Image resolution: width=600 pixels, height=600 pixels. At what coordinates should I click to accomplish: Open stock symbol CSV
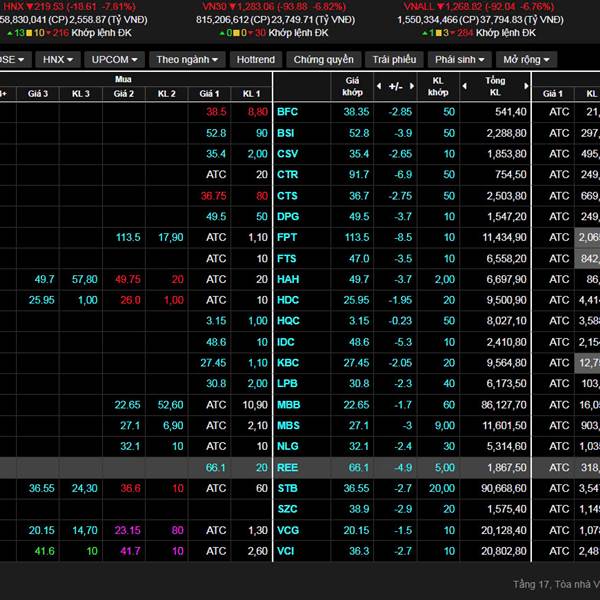click(x=287, y=154)
